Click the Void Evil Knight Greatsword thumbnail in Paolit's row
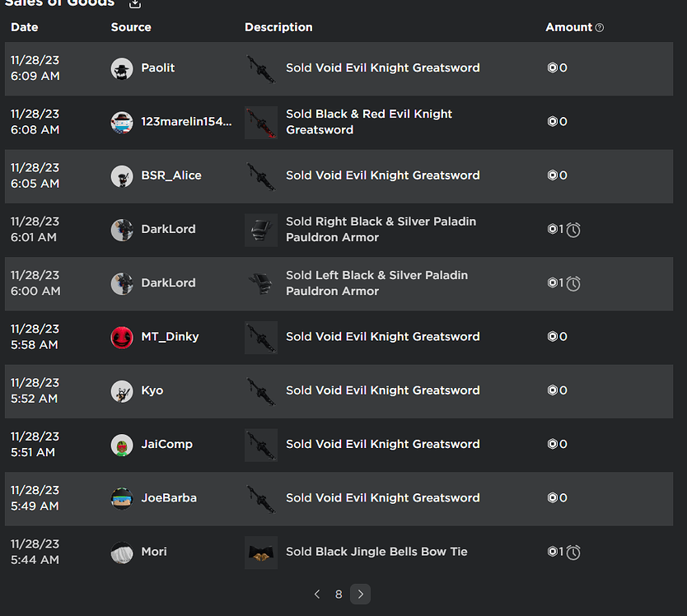The height and width of the screenshot is (616, 687). point(261,68)
